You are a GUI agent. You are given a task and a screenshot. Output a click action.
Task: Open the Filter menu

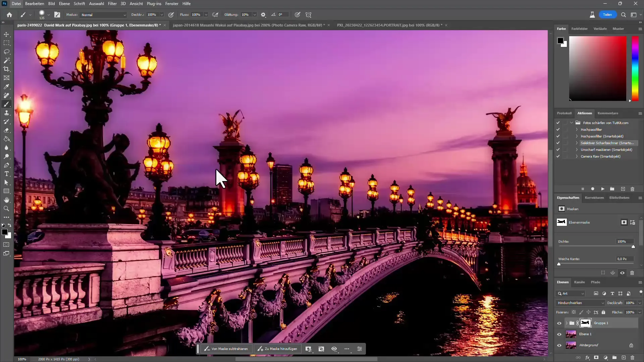tap(112, 4)
